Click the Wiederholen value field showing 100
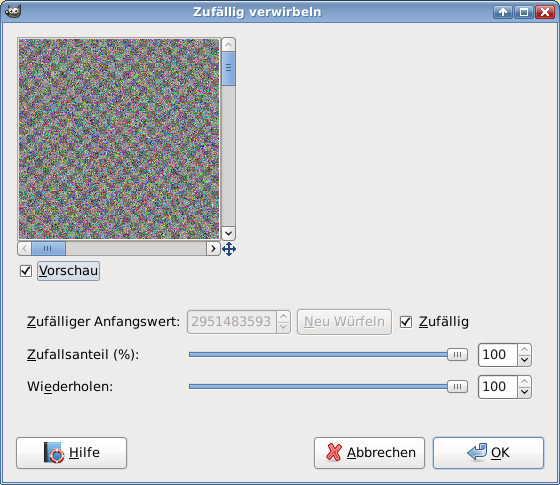This screenshot has width=560, height=485. pos(498,387)
